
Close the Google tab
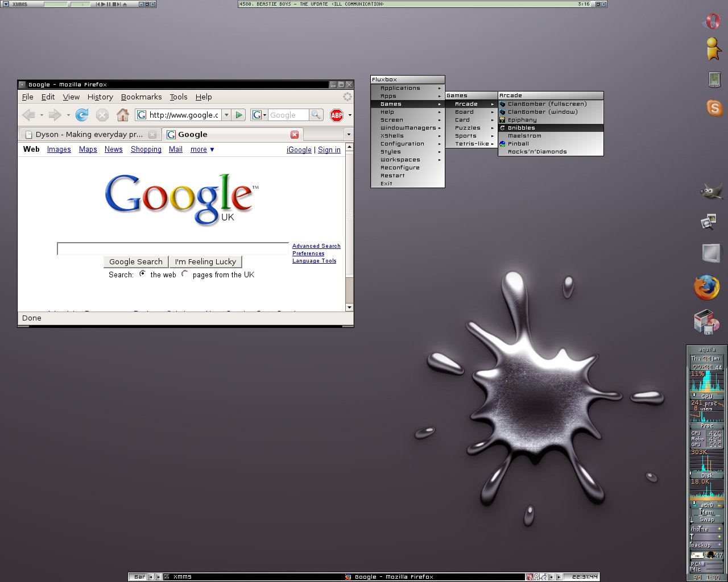pyautogui.click(x=295, y=135)
